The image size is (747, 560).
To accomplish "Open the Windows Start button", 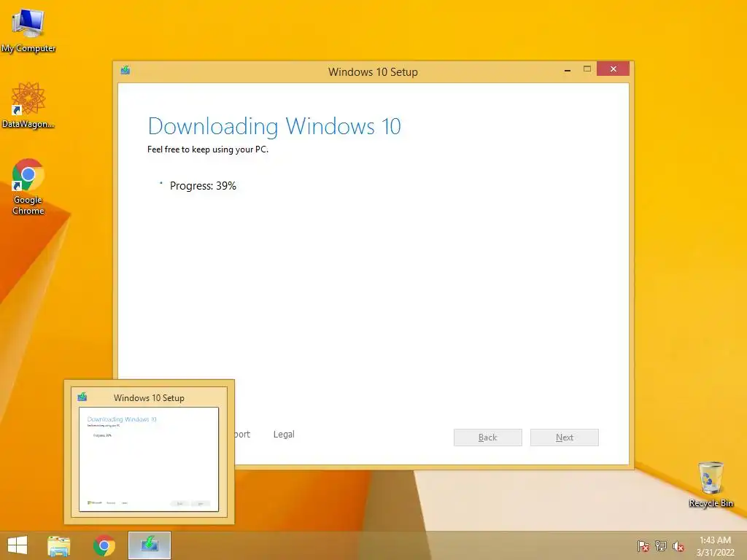I will pos(18,545).
